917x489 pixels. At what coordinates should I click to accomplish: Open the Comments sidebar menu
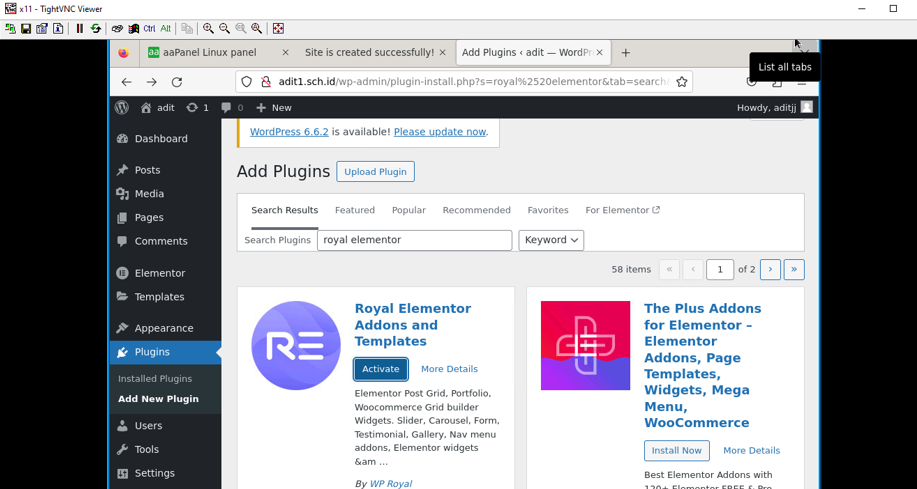166,241
